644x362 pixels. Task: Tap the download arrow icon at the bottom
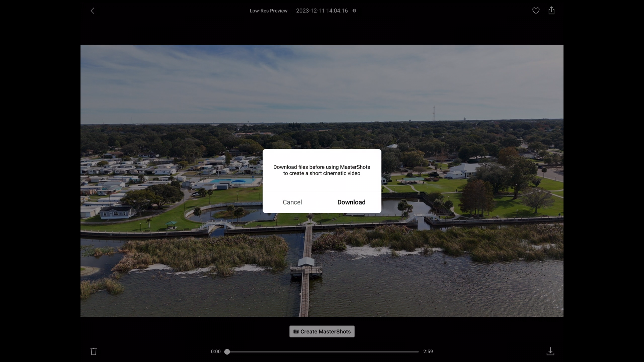[x=550, y=351]
